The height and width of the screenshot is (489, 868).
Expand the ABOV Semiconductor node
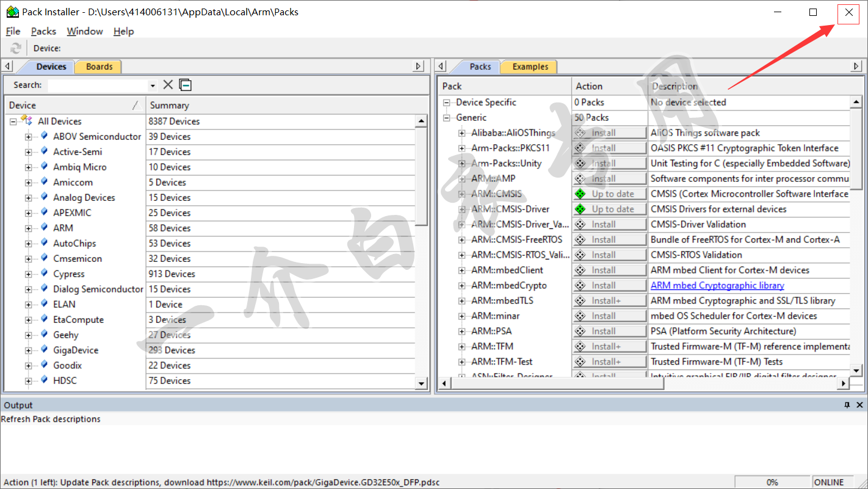pos(28,137)
